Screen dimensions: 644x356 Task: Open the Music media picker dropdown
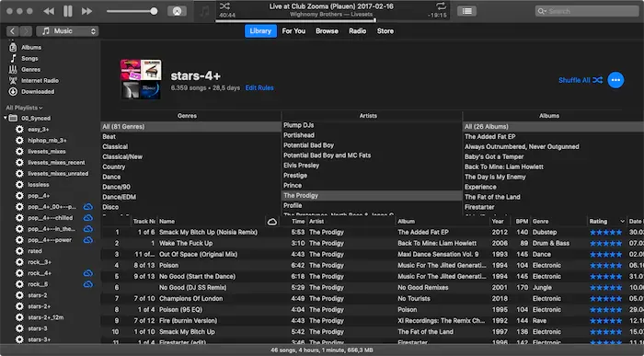click(67, 31)
